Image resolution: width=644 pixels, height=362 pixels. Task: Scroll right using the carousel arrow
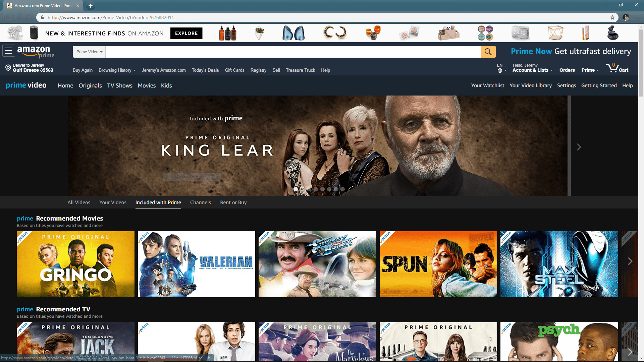pyautogui.click(x=630, y=261)
